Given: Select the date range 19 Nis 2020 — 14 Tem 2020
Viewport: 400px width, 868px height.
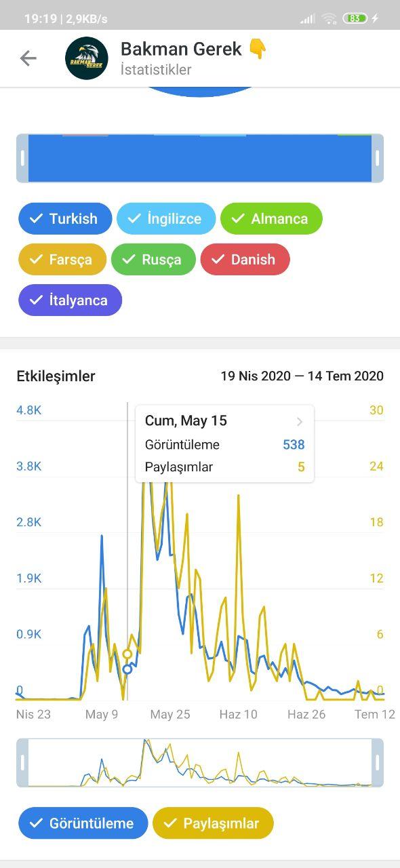Looking at the screenshot, I should click(302, 376).
